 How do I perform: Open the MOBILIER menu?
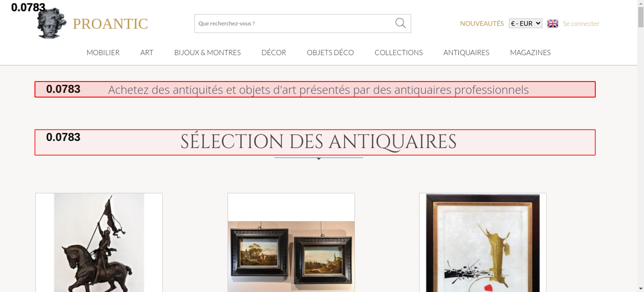pyautogui.click(x=103, y=52)
